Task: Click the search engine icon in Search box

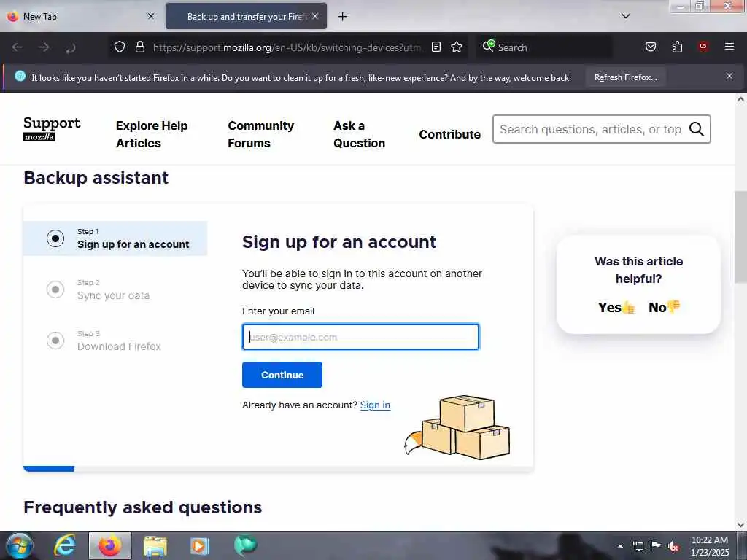Action: (x=488, y=46)
